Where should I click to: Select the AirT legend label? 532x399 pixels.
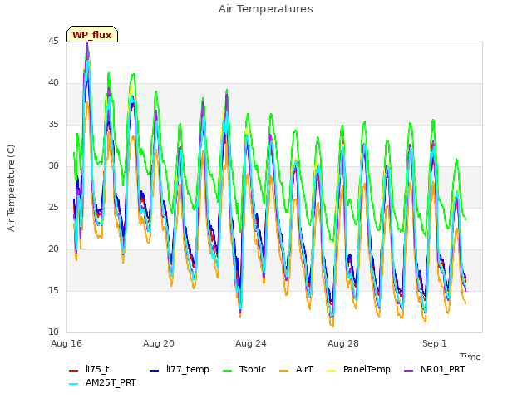(x=296, y=369)
